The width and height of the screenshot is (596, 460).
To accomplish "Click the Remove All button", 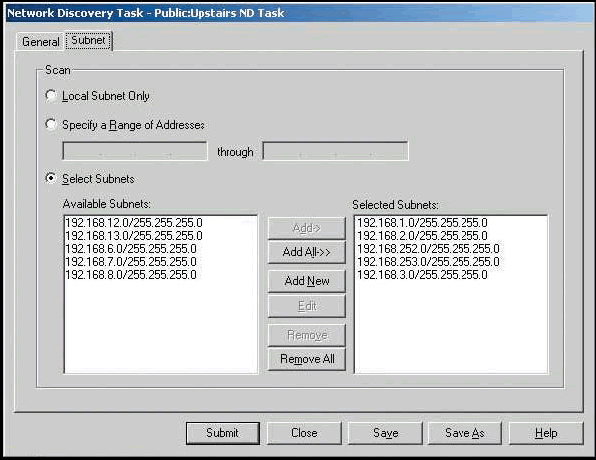I will click(307, 359).
